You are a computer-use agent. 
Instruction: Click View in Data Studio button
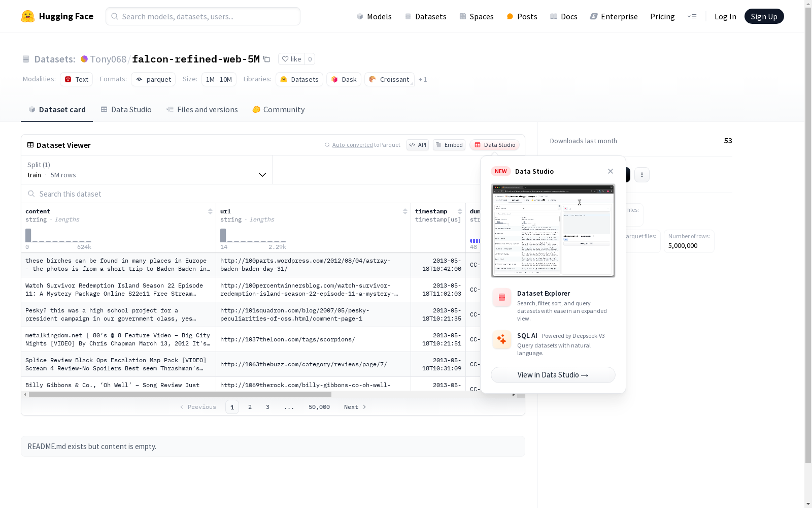point(553,375)
